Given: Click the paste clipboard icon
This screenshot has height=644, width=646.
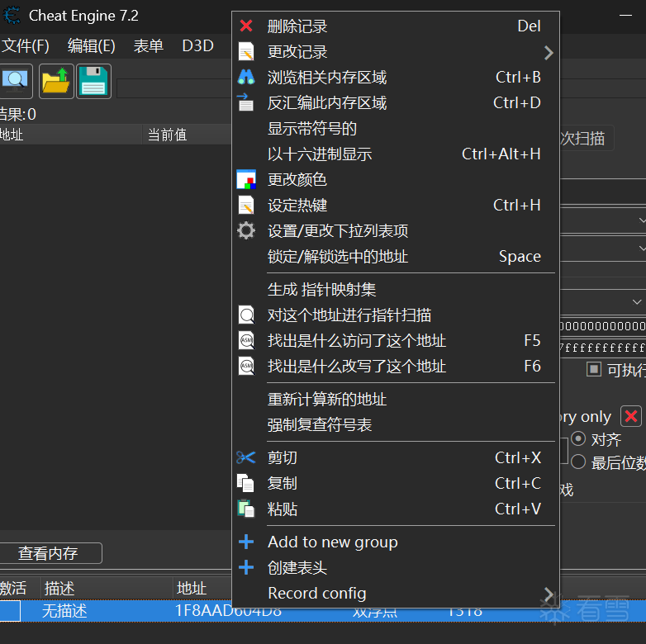Looking at the screenshot, I should 246,509.
